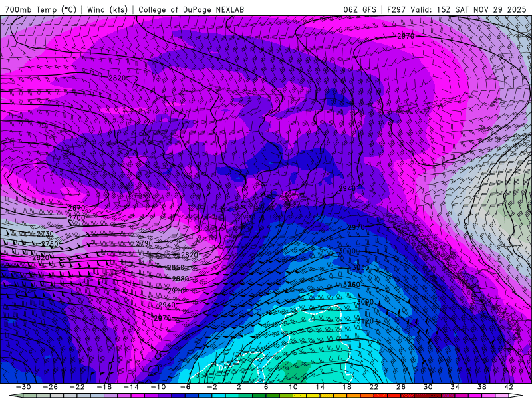The height and width of the screenshot is (399, 532).
Task: Click the 2850 contour label
Action: [176, 267]
